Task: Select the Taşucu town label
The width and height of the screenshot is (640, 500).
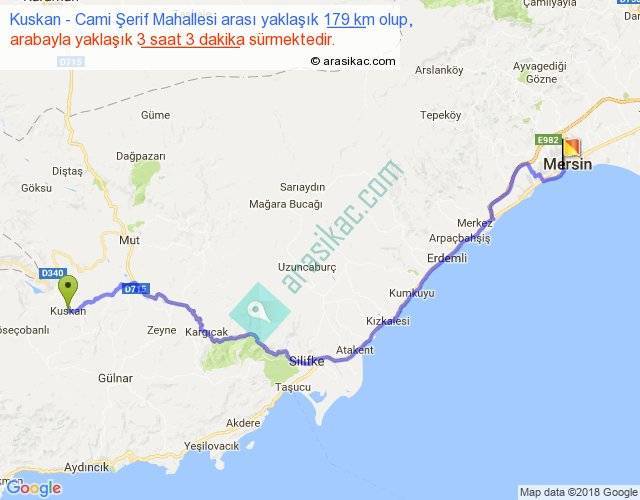Action: click(x=293, y=387)
